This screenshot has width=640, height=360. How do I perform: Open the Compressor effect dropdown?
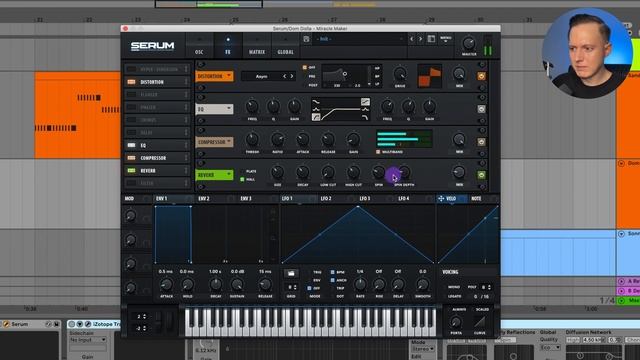coord(214,142)
